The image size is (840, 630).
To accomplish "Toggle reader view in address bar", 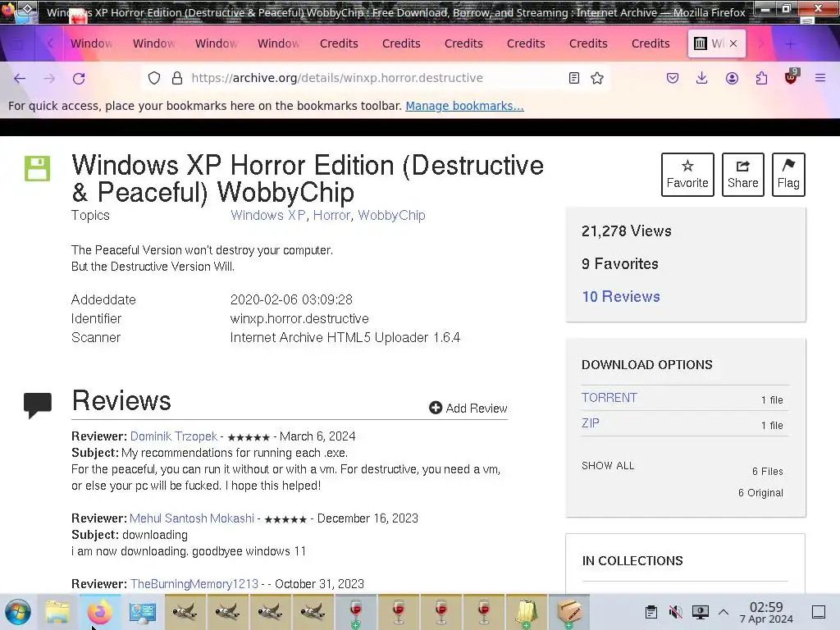I will pos(573,78).
